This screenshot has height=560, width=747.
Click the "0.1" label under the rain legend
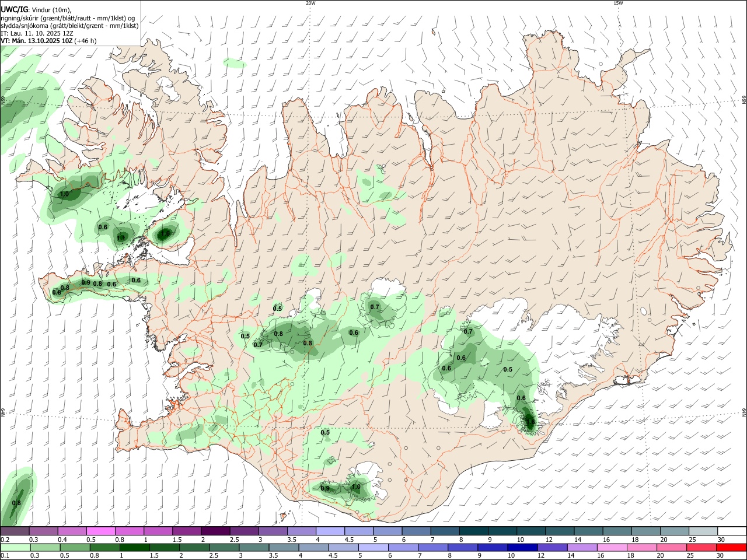click(x=5, y=556)
